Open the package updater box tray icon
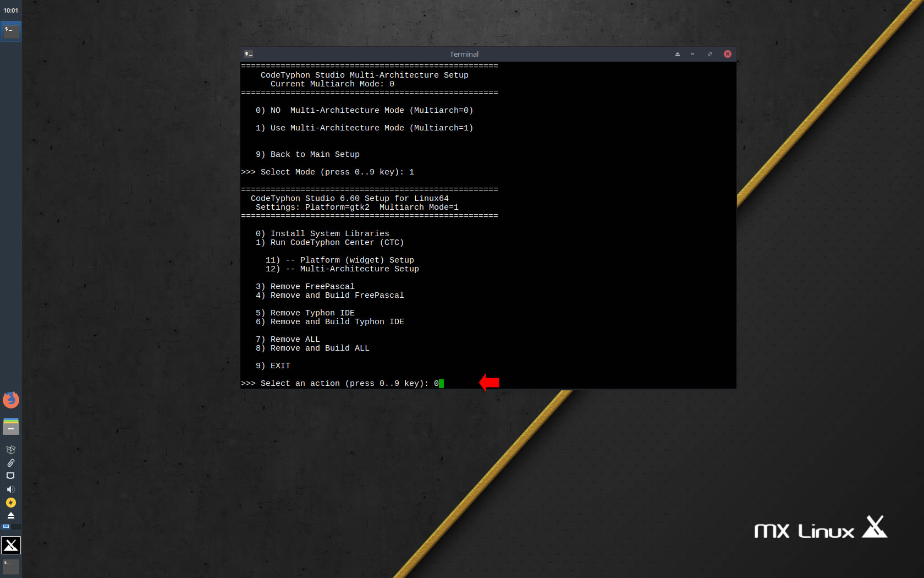Image resolution: width=924 pixels, height=578 pixels. click(10, 450)
